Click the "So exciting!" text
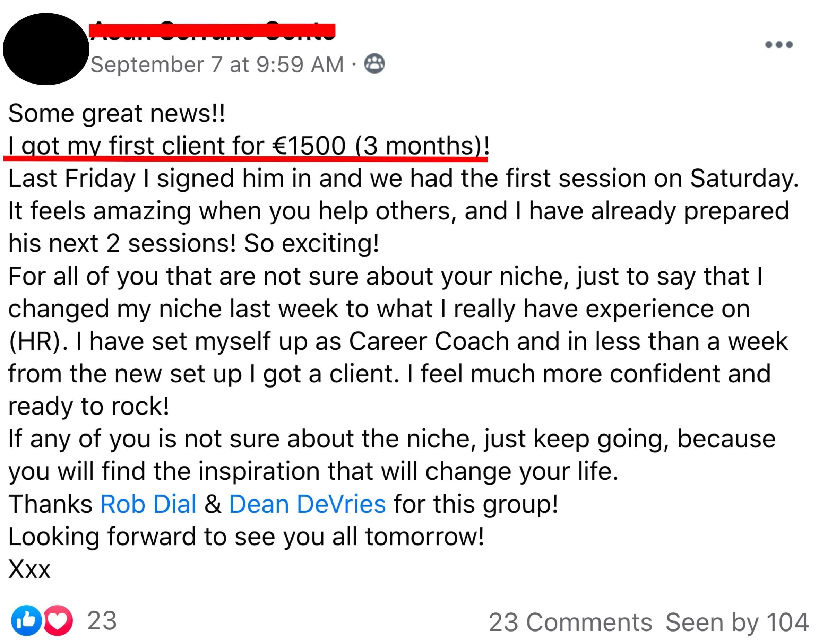 tap(312, 243)
